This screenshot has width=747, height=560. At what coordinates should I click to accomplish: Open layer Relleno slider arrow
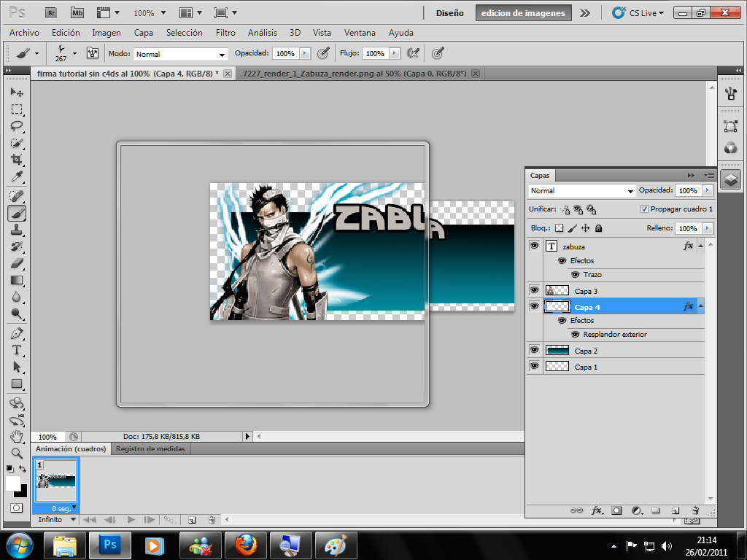click(x=708, y=228)
